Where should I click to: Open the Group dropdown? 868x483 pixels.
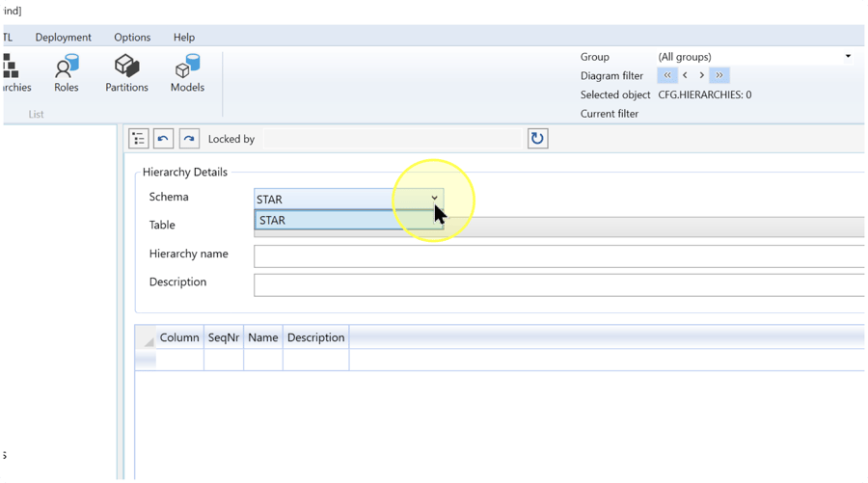tap(848, 57)
